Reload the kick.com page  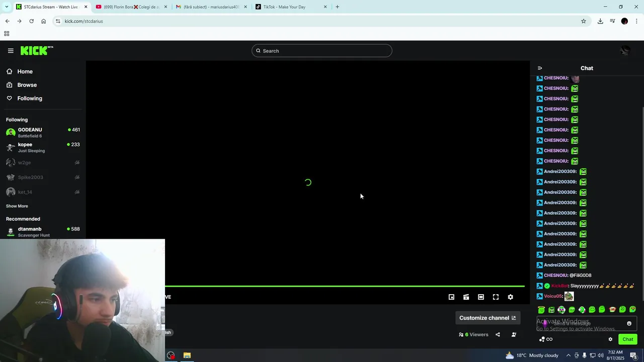31,21
